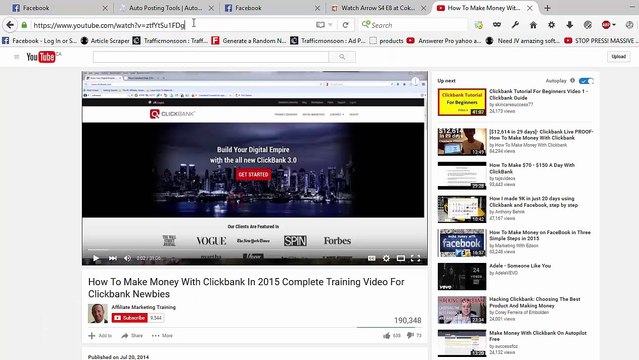The height and width of the screenshot is (360, 639).
Task: Enter fullscreen with the player icon
Action: [x=415, y=258]
